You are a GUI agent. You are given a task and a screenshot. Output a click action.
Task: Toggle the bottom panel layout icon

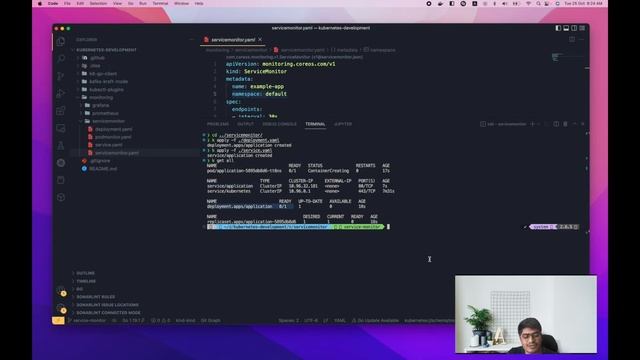pyautogui.click(x=566, y=28)
